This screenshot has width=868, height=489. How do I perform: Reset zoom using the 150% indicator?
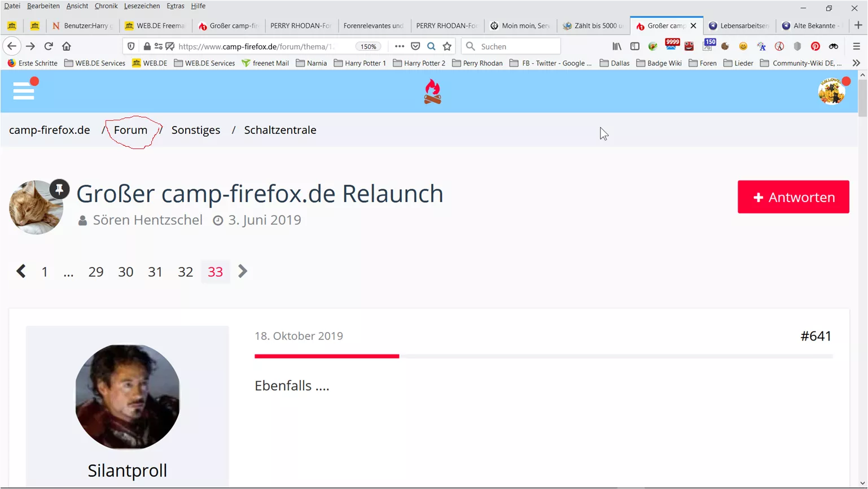[369, 46]
